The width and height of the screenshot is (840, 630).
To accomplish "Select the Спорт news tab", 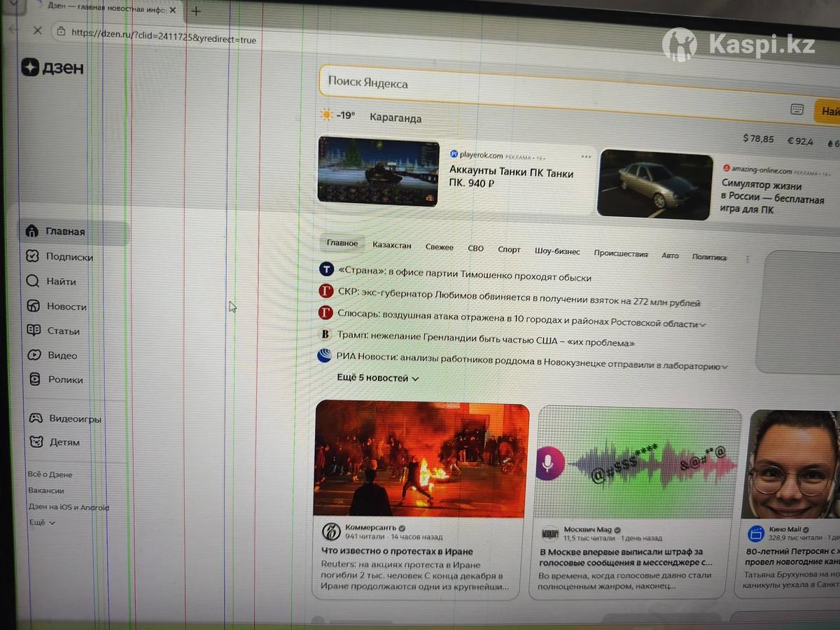I will (509, 250).
